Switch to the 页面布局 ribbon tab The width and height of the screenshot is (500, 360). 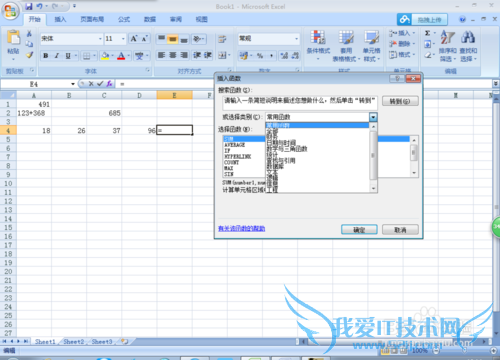click(x=92, y=19)
